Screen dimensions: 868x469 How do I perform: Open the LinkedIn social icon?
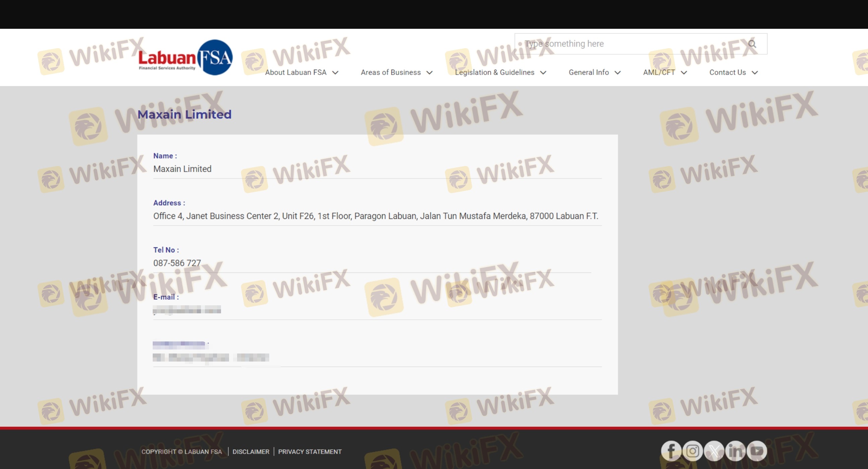736,451
